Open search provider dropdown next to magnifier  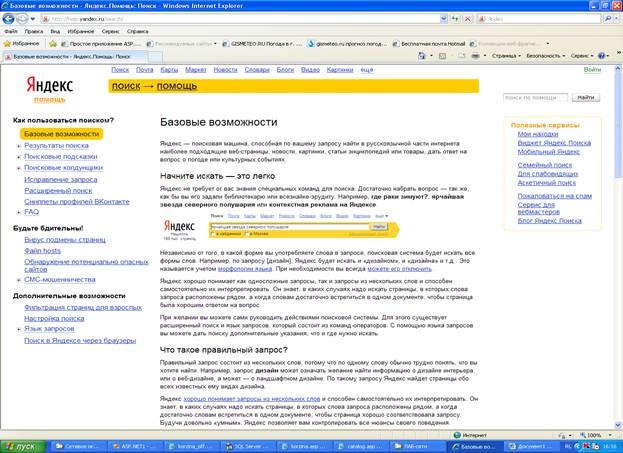coord(617,19)
